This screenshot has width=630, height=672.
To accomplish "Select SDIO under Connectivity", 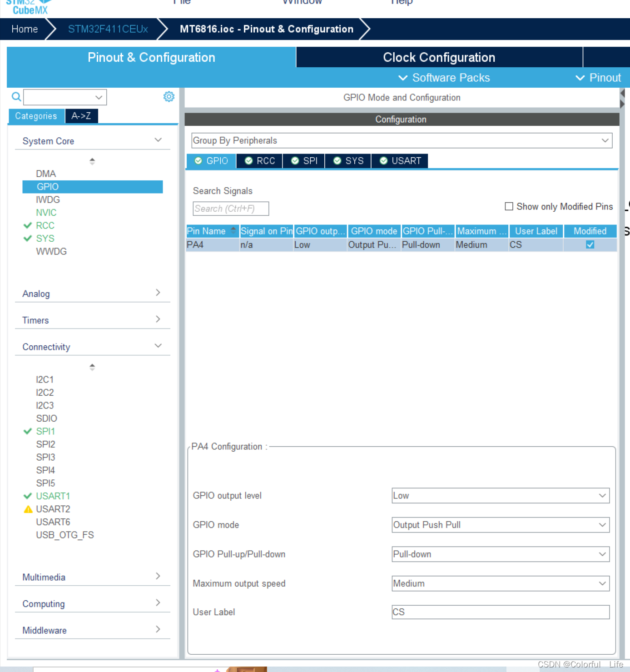I will pyautogui.click(x=47, y=418).
